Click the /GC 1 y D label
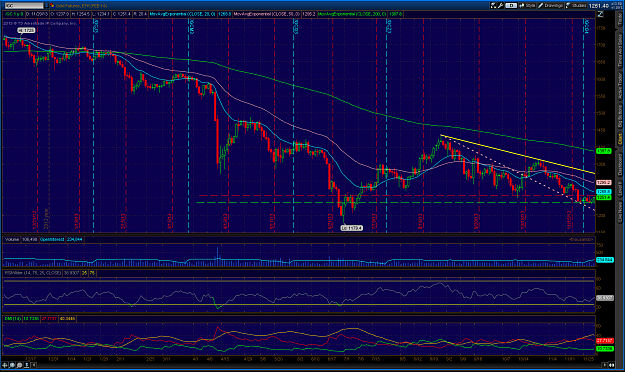The height and width of the screenshot is (372, 625). click(14, 14)
